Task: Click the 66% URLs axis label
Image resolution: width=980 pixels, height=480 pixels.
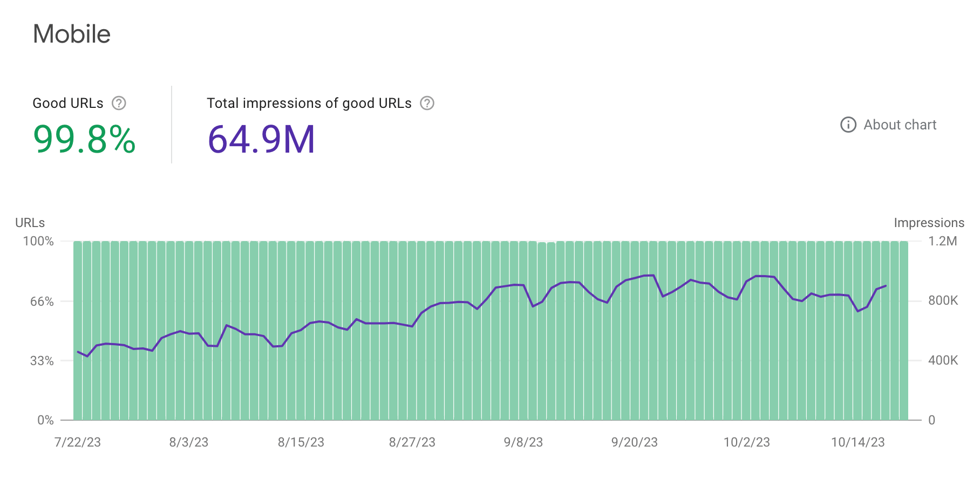Action: point(42,301)
